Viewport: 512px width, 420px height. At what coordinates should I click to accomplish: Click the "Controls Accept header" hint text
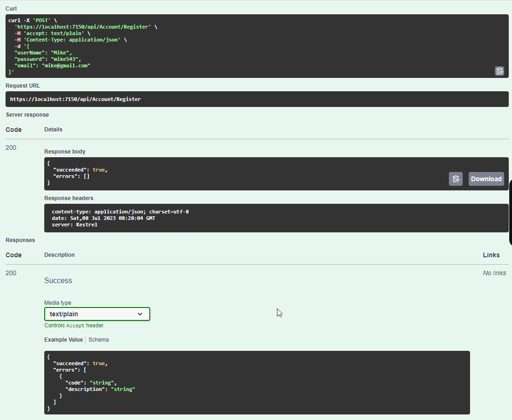pyautogui.click(x=74, y=325)
